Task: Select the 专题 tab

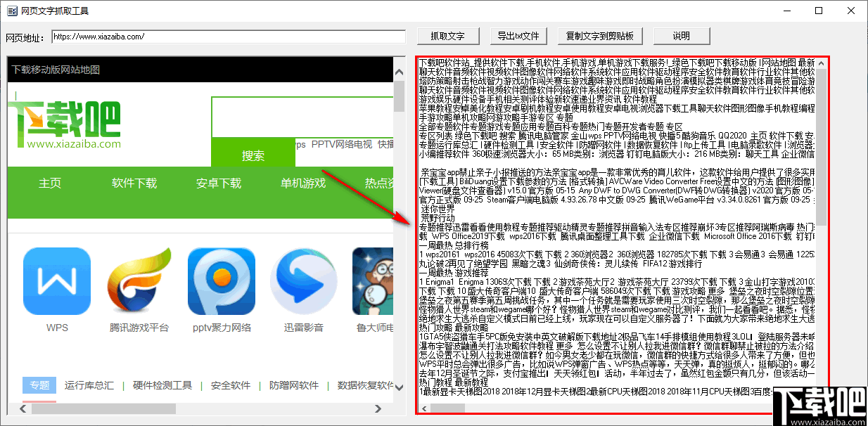Action: tap(39, 385)
